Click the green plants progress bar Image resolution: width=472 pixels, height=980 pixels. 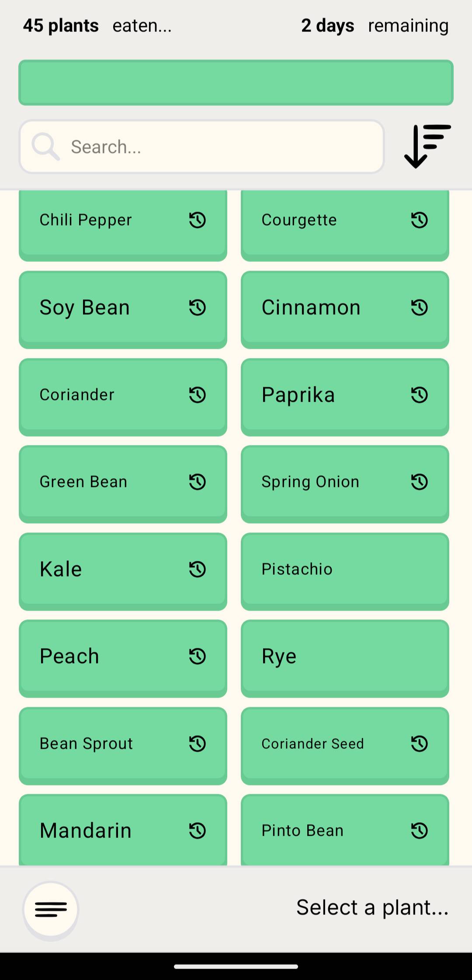click(x=236, y=83)
